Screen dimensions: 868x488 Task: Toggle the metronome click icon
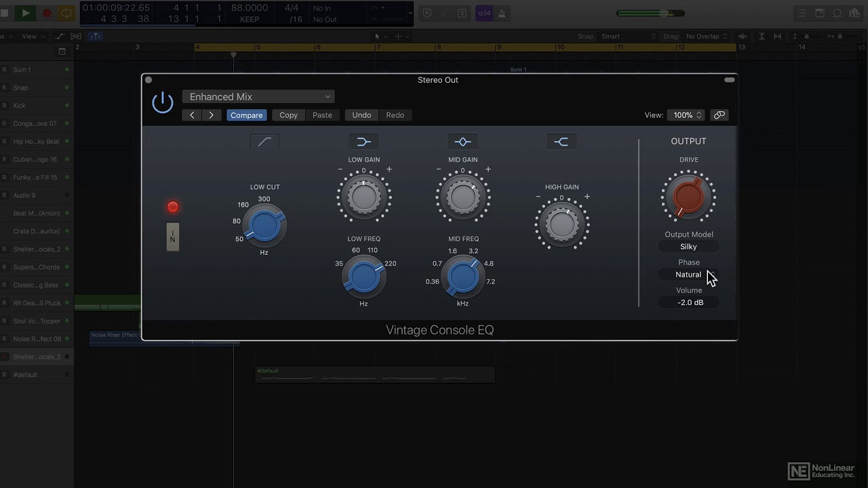pos(502,13)
